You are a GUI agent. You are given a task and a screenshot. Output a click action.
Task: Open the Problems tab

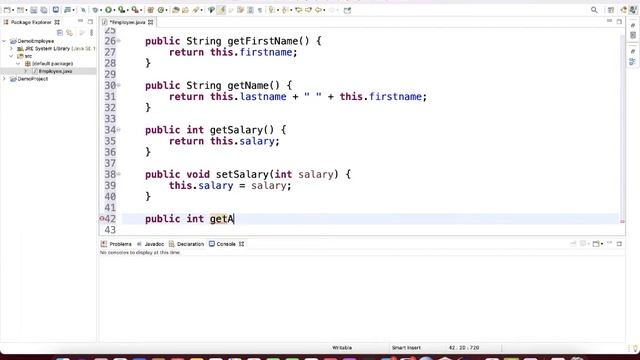pos(116,244)
